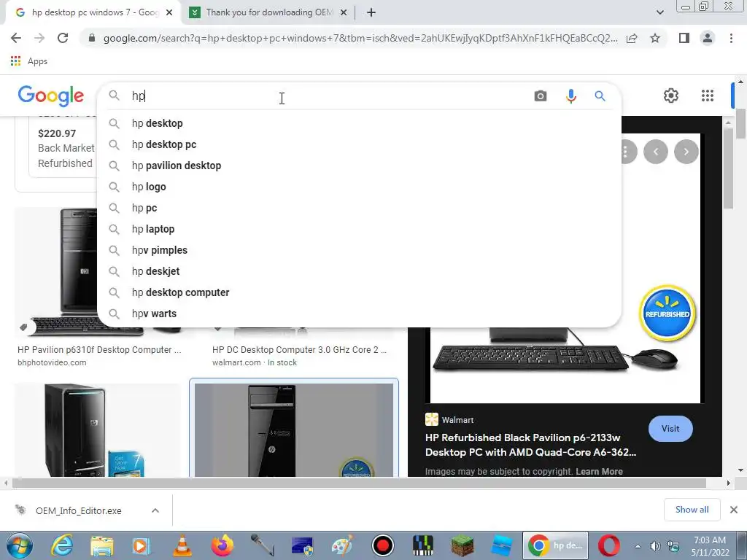Open Chrome's three-dot menu
This screenshot has width=747, height=560.
(731, 38)
